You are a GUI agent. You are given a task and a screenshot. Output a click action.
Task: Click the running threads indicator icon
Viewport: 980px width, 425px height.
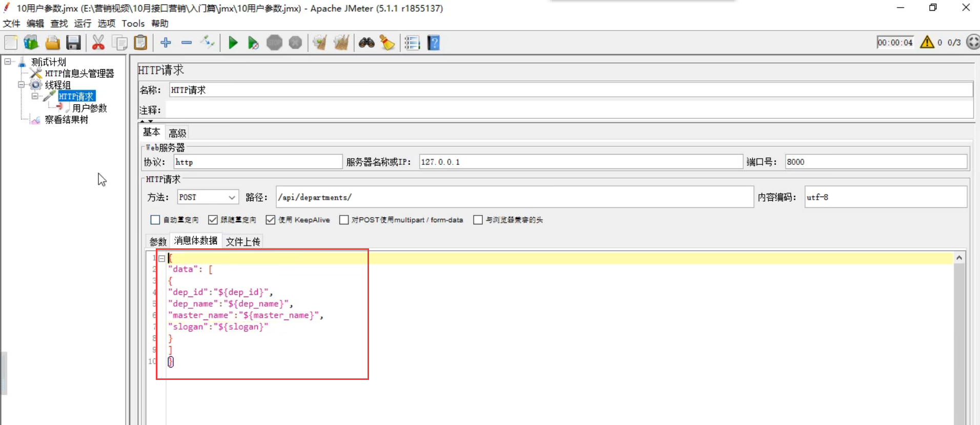pos(972,42)
